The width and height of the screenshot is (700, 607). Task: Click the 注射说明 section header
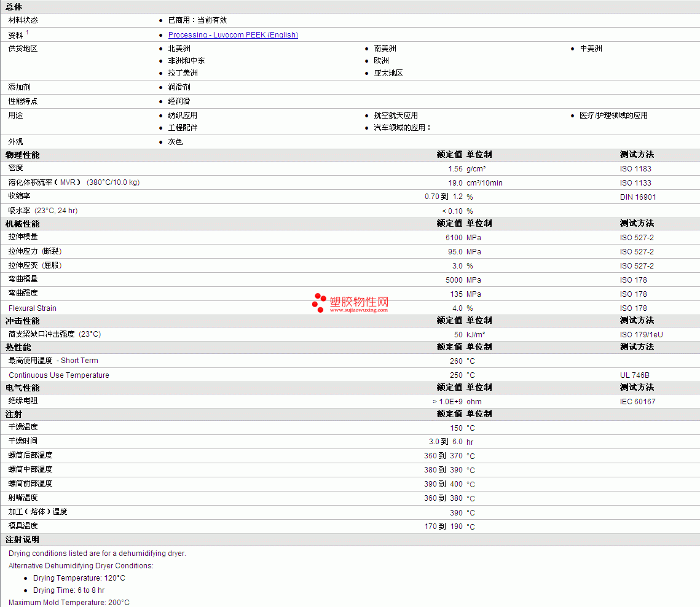tap(22, 539)
